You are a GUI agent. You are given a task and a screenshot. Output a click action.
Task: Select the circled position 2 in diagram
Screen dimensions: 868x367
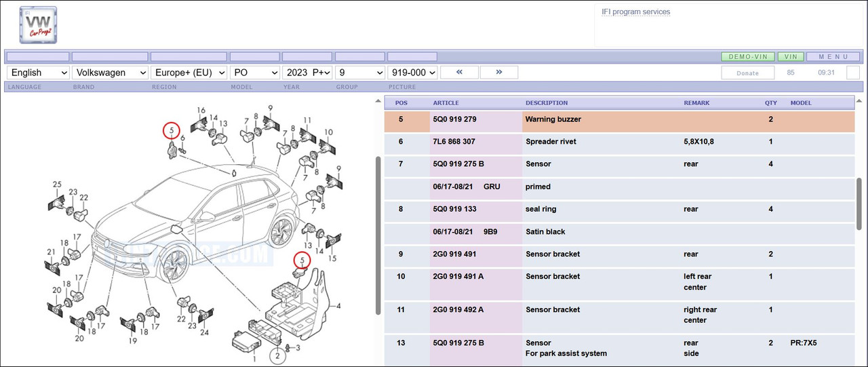tap(276, 355)
